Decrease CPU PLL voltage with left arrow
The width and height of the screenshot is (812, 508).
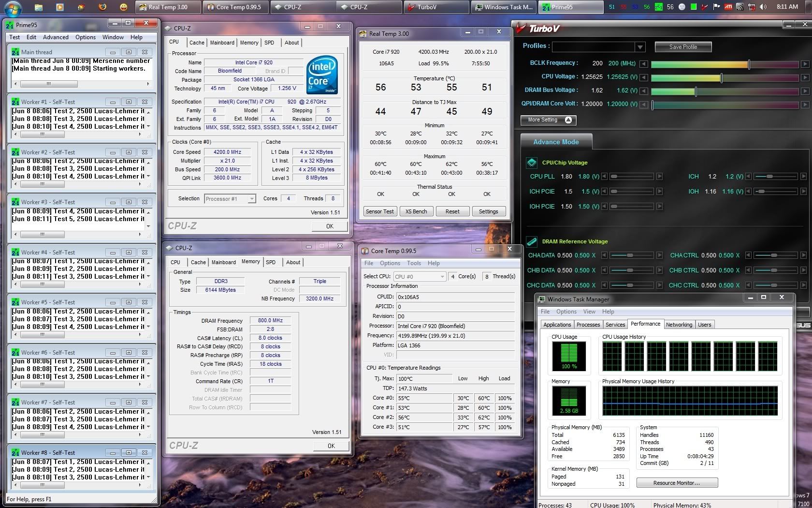point(604,177)
